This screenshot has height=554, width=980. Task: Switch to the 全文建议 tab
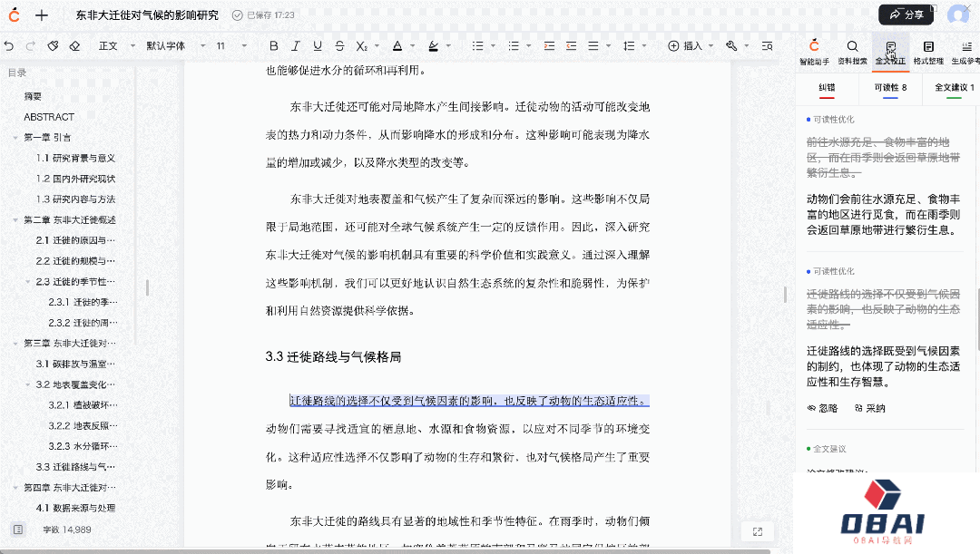(x=954, y=88)
